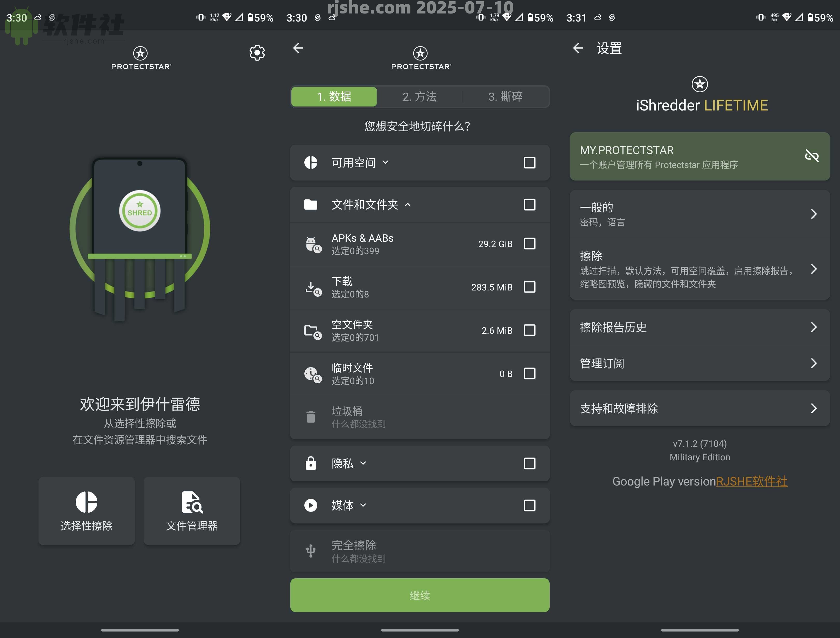Image resolution: width=840 pixels, height=638 pixels.
Task: Open the 擦除报告历史 settings row
Action: coord(699,327)
